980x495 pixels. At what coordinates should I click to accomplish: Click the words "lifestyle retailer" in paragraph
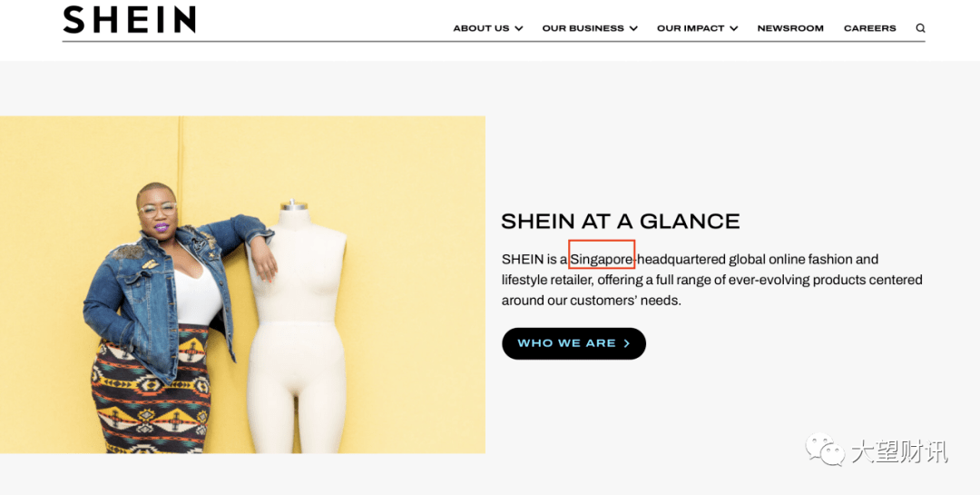(x=546, y=280)
